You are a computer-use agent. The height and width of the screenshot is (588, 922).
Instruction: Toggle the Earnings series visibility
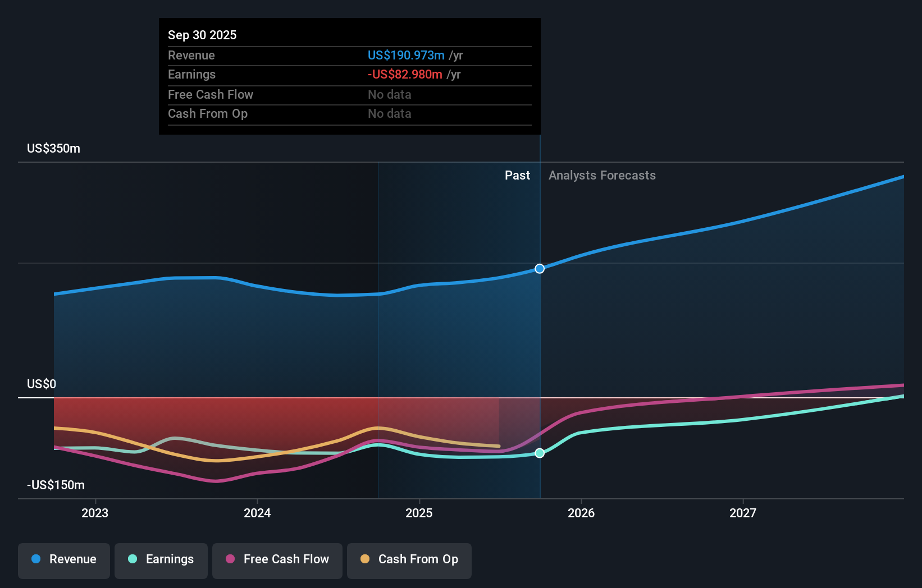point(161,560)
